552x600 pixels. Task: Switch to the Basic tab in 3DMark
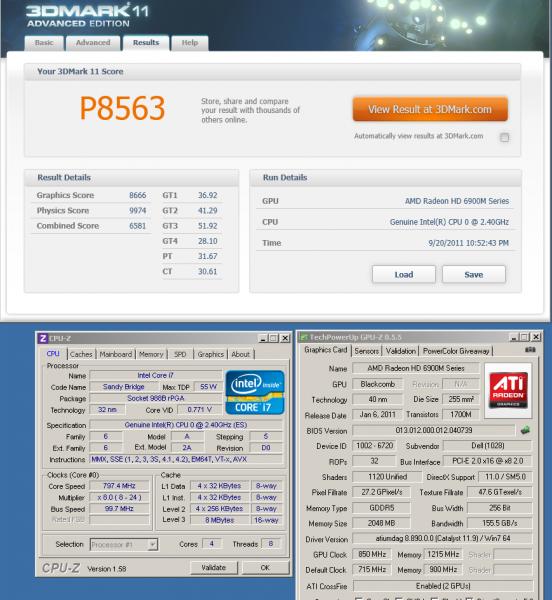(44, 43)
